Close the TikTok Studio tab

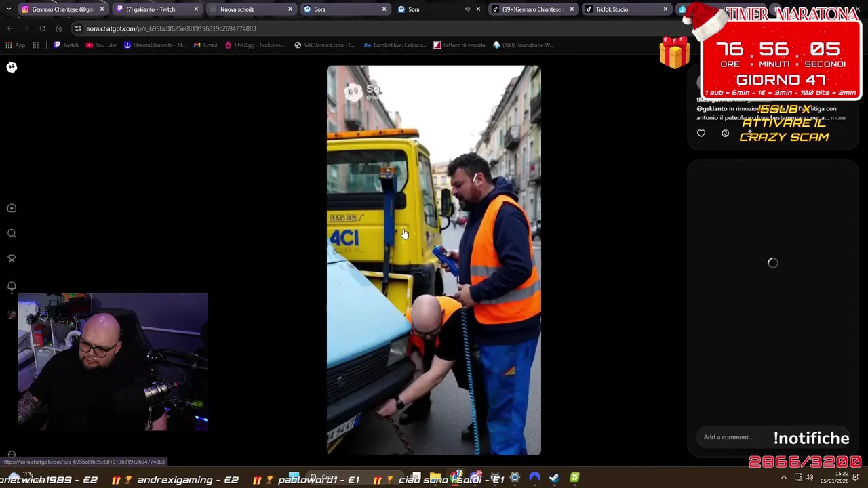point(665,9)
